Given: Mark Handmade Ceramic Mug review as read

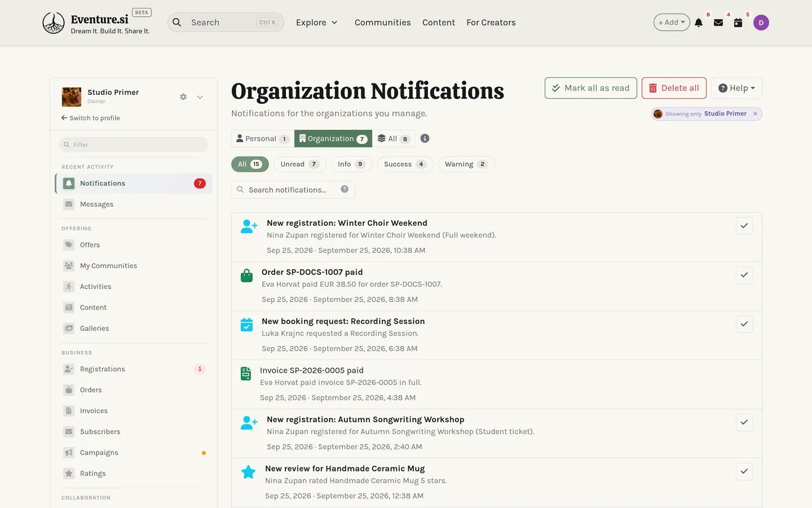Looking at the screenshot, I should [744, 471].
